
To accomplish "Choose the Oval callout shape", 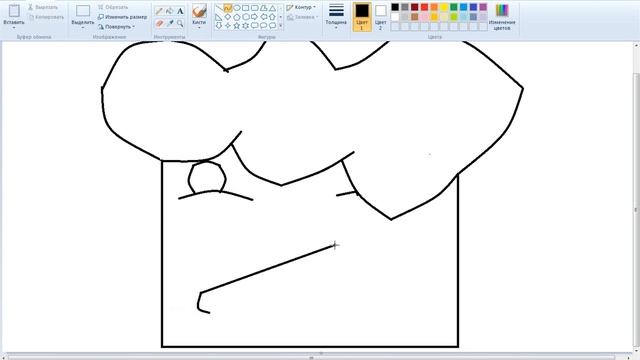I will 264,26.
